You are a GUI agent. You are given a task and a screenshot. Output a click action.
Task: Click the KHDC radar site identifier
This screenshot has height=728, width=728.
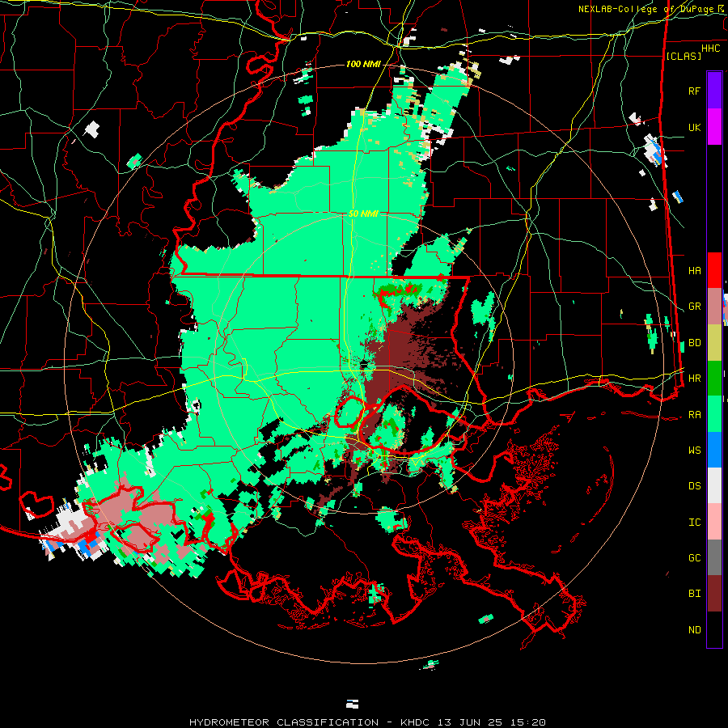[417, 722]
